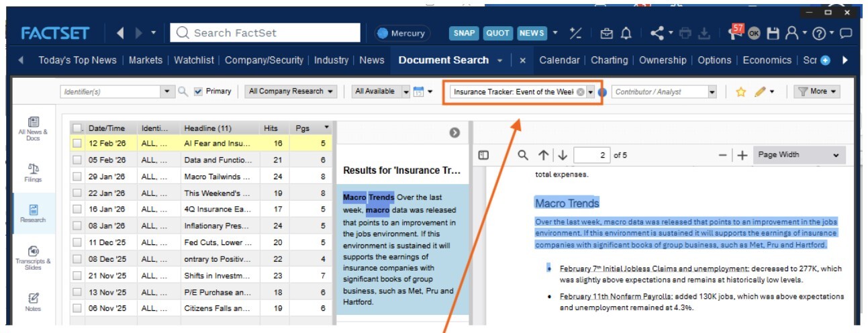Toggle the Primary checkbox
The image size is (868, 333).
coord(198,92)
